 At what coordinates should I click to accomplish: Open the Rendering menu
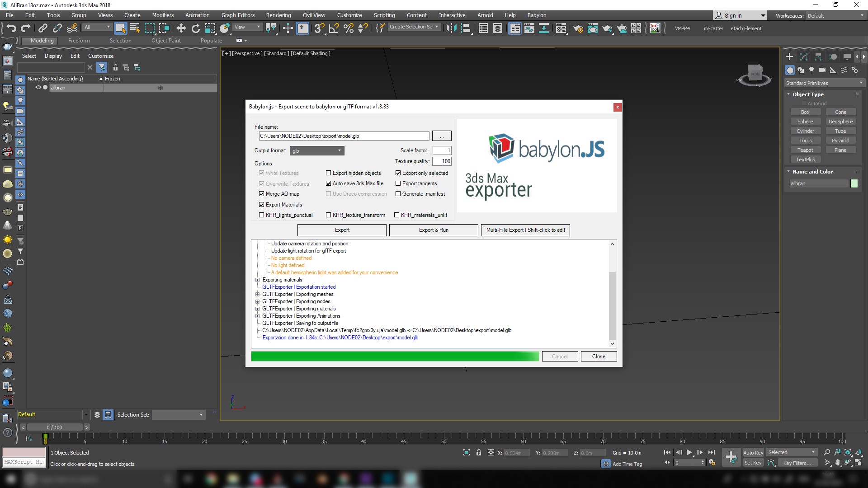tap(278, 15)
